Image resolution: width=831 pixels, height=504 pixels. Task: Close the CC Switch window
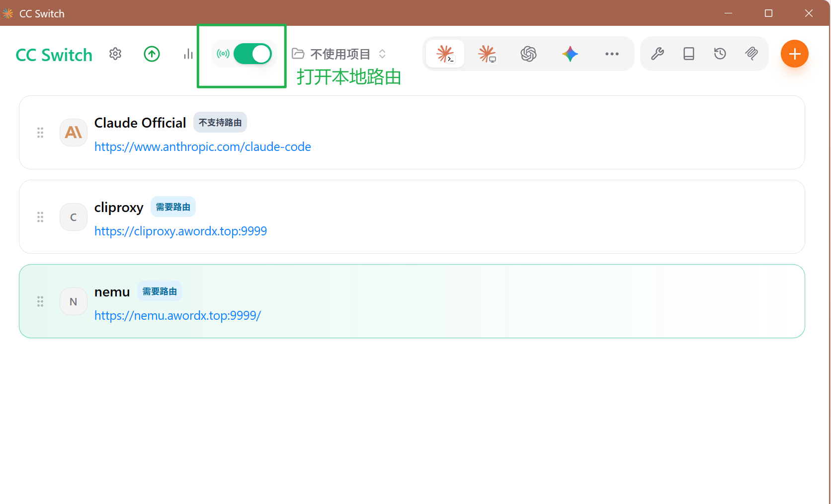click(809, 13)
